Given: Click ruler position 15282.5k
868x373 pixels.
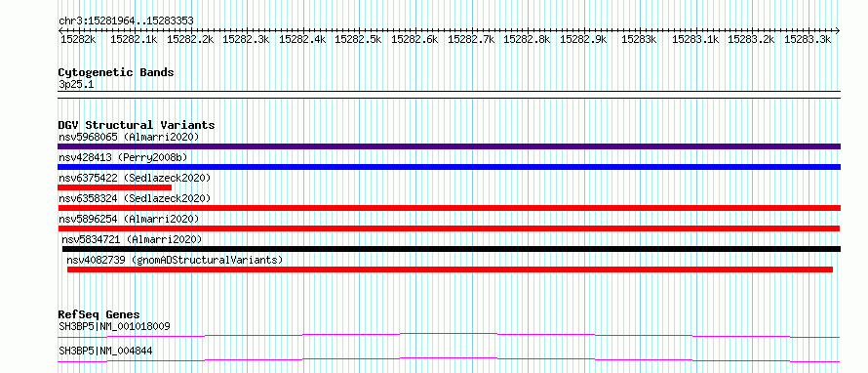Looking at the screenshot, I should coord(359,39).
